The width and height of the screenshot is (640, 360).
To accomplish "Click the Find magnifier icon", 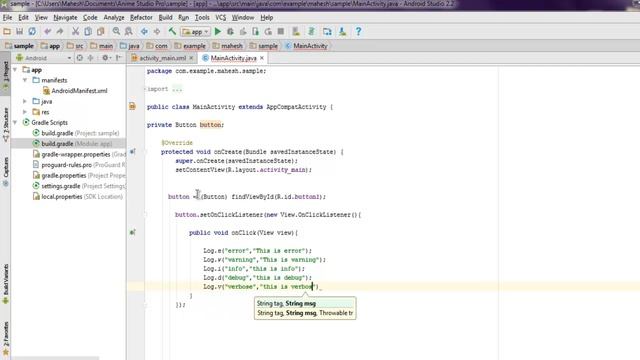I will pos(116,31).
